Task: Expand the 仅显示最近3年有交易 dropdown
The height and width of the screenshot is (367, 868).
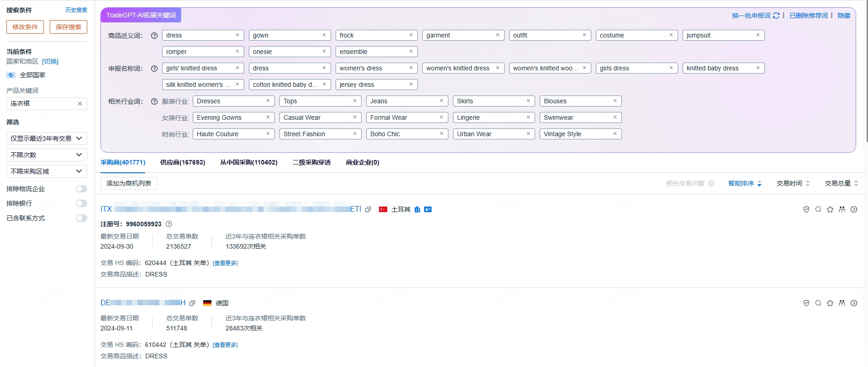Action: pyautogui.click(x=47, y=138)
